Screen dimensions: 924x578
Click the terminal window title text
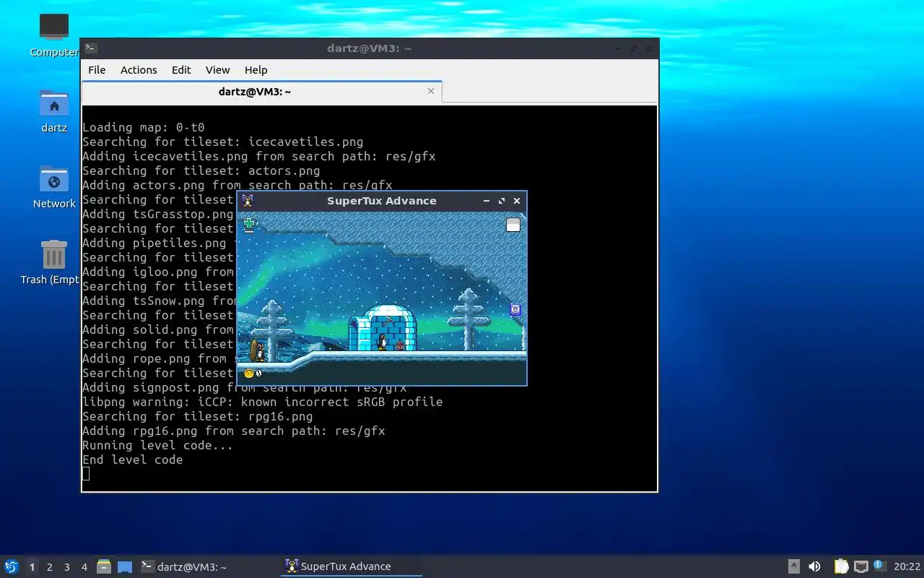(368, 48)
